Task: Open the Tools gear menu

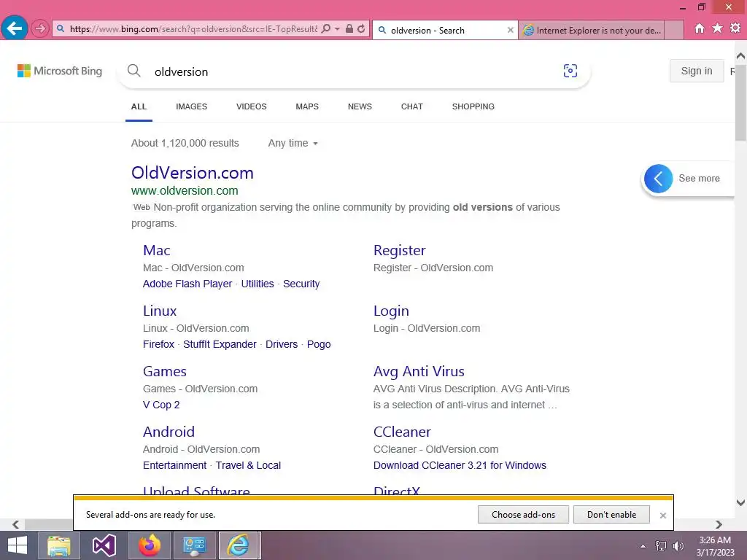Action: tap(735, 28)
